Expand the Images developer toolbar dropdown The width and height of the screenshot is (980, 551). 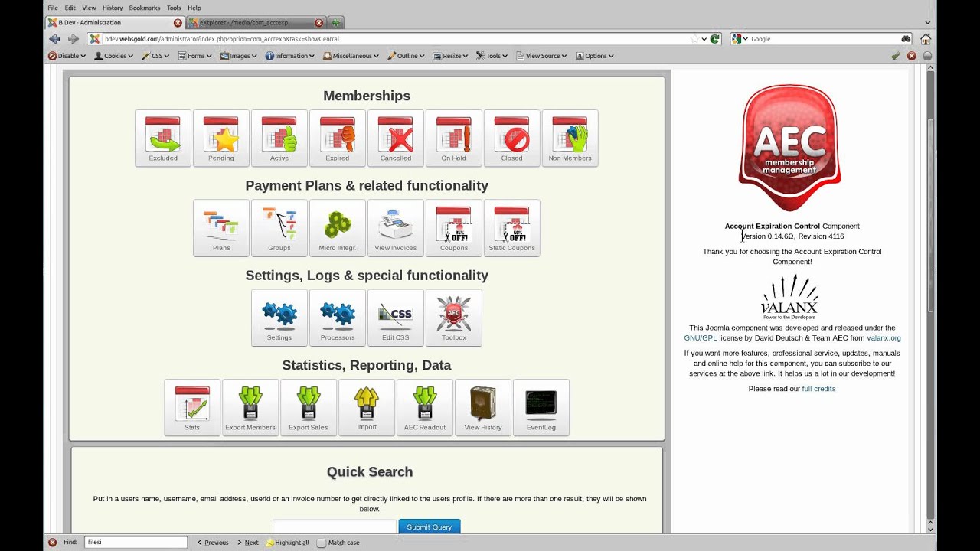[239, 56]
